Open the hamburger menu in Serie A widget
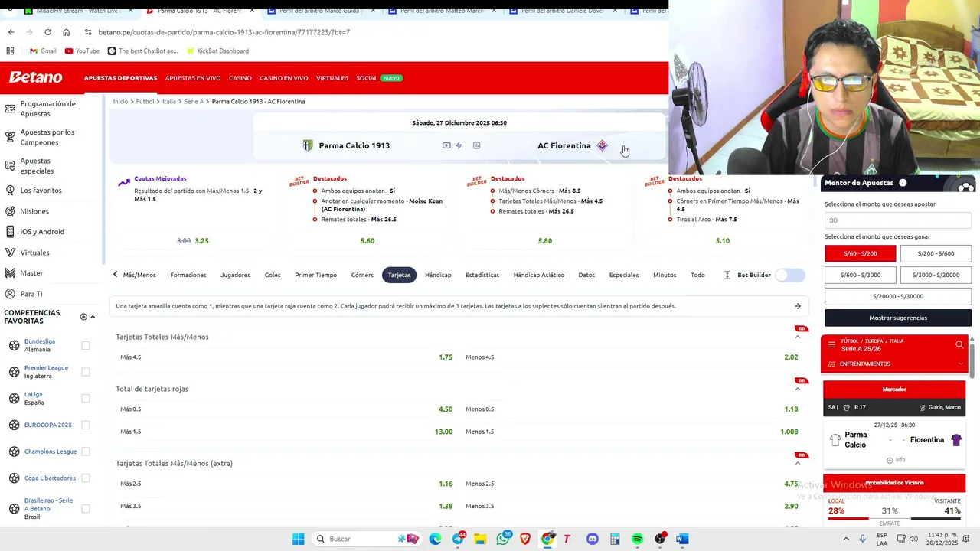The width and height of the screenshot is (980, 551). [x=831, y=345]
